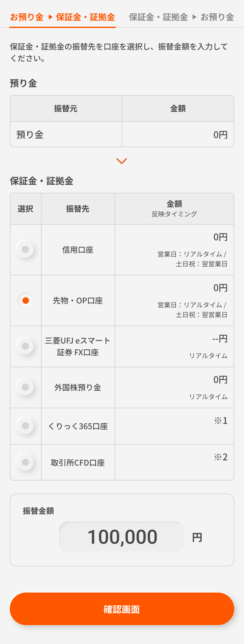Click the 取引所CFD口座 label text
This screenshot has height=644, width=244.
click(x=78, y=463)
